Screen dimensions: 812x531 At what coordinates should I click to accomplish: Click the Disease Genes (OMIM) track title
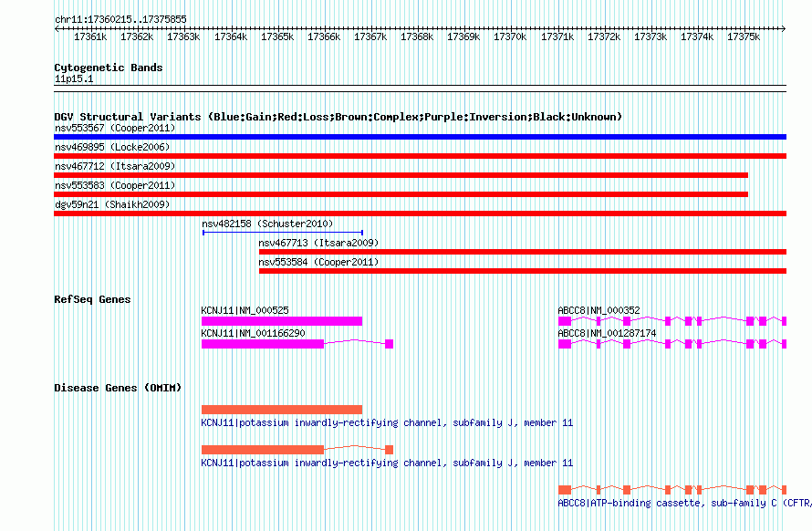coord(118,388)
